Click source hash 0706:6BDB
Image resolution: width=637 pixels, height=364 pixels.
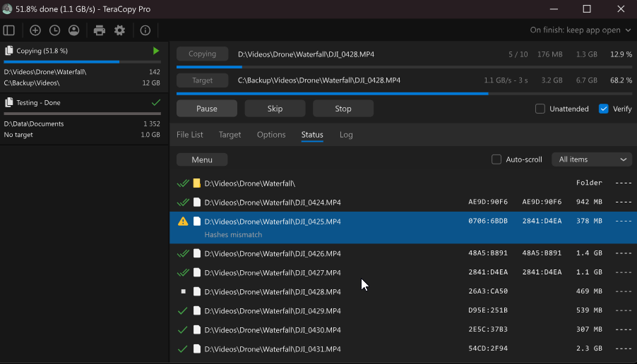[x=488, y=222]
